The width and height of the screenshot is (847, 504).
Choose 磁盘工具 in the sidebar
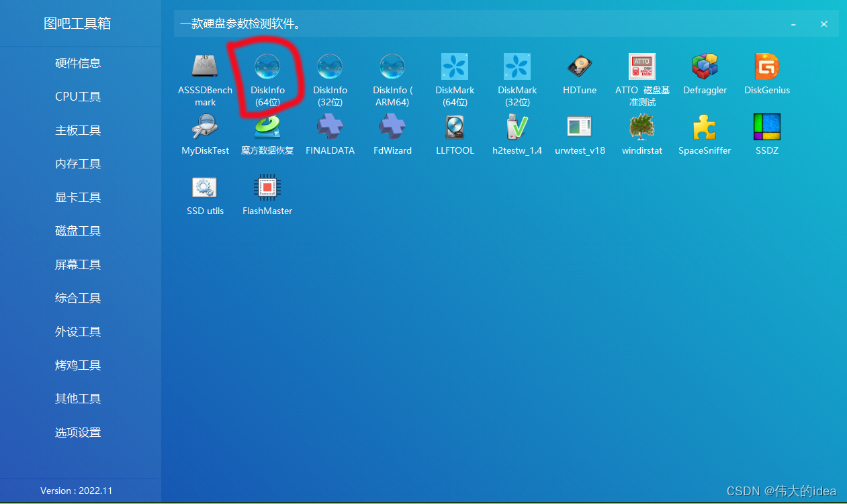pyautogui.click(x=78, y=231)
